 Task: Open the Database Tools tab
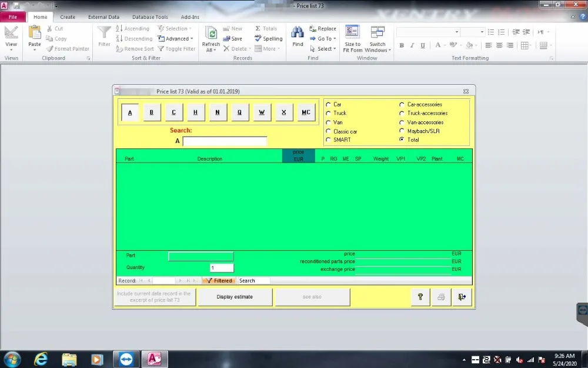pos(150,17)
